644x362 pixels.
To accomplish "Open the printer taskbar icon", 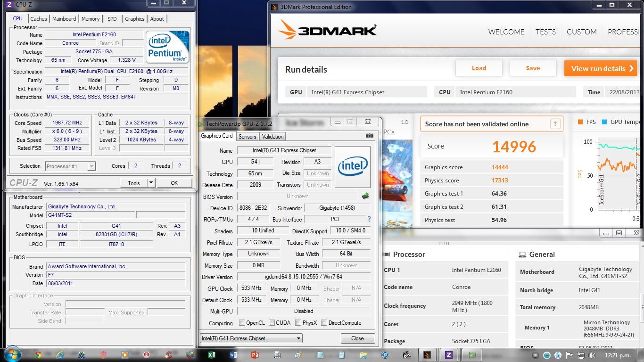I will (x=277, y=355).
